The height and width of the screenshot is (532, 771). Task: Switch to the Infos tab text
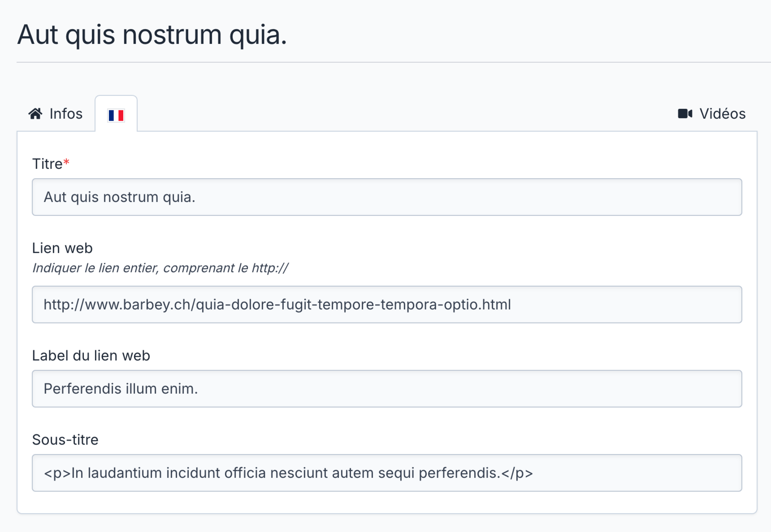click(66, 114)
